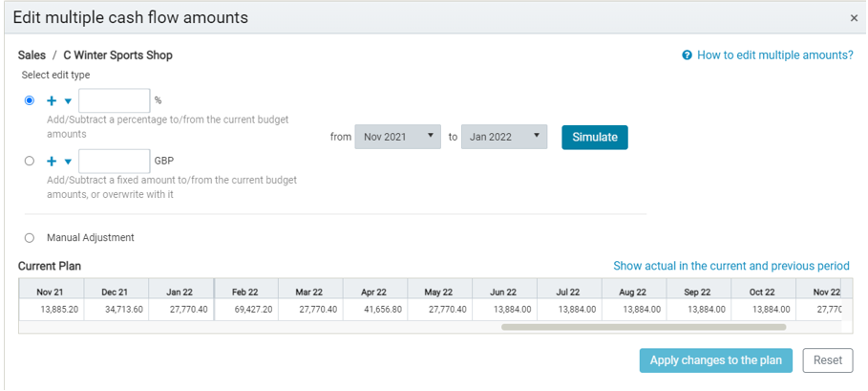Click the 13,884.00 cell under Aug 22
This screenshot has height=391, width=868.
click(634, 310)
